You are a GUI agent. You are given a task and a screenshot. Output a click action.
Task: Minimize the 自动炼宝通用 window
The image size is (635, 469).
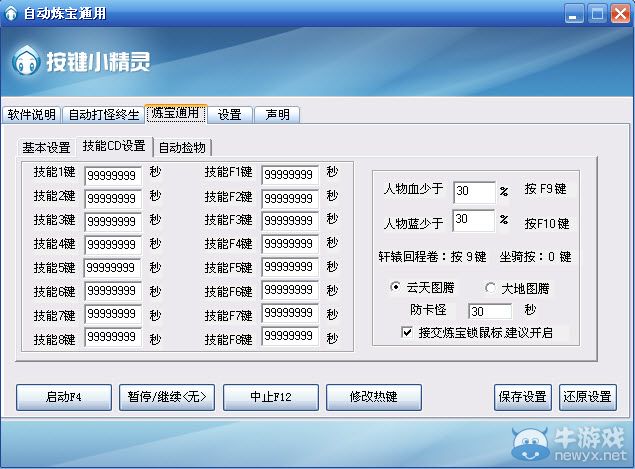574,14
